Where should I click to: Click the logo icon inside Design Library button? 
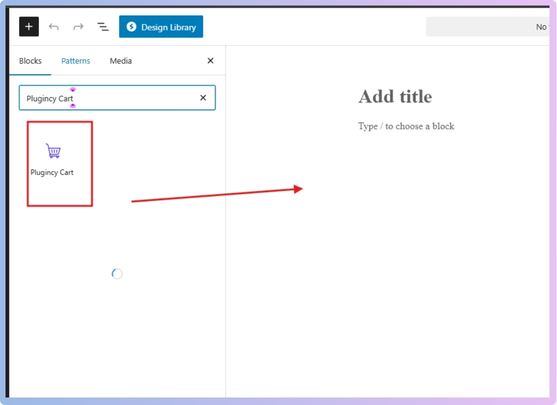[131, 27]
